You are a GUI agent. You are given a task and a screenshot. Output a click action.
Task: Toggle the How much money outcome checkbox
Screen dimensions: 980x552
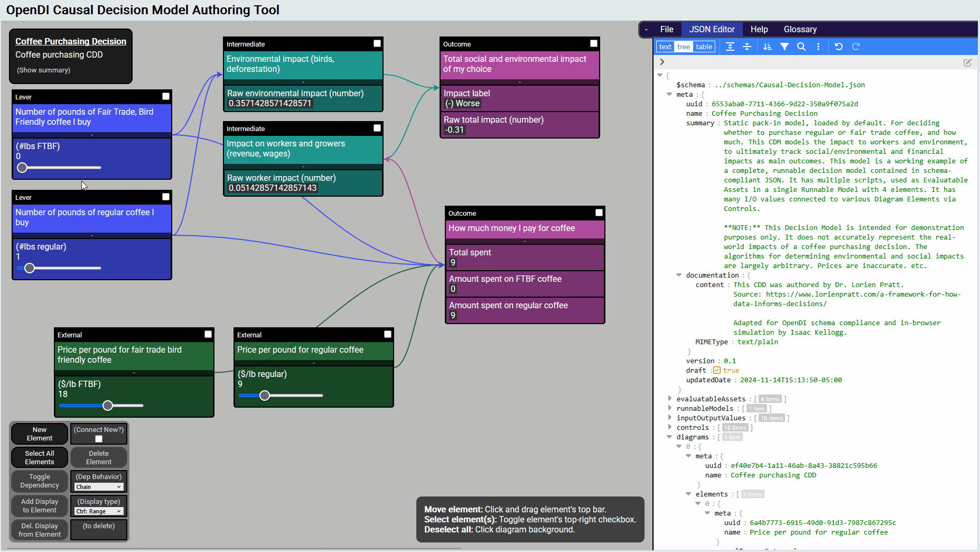tap(599, 213)
